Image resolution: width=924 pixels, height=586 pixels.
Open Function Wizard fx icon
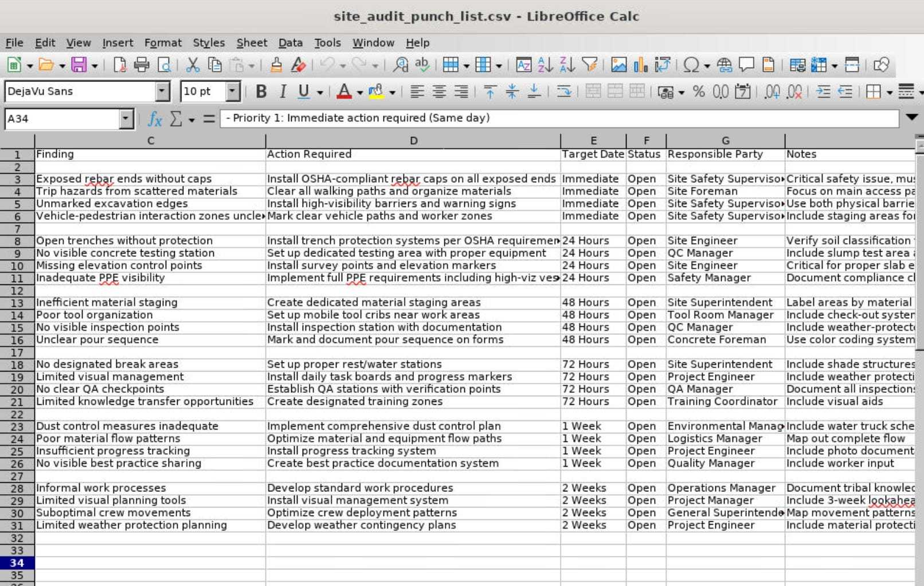point(154,119)
